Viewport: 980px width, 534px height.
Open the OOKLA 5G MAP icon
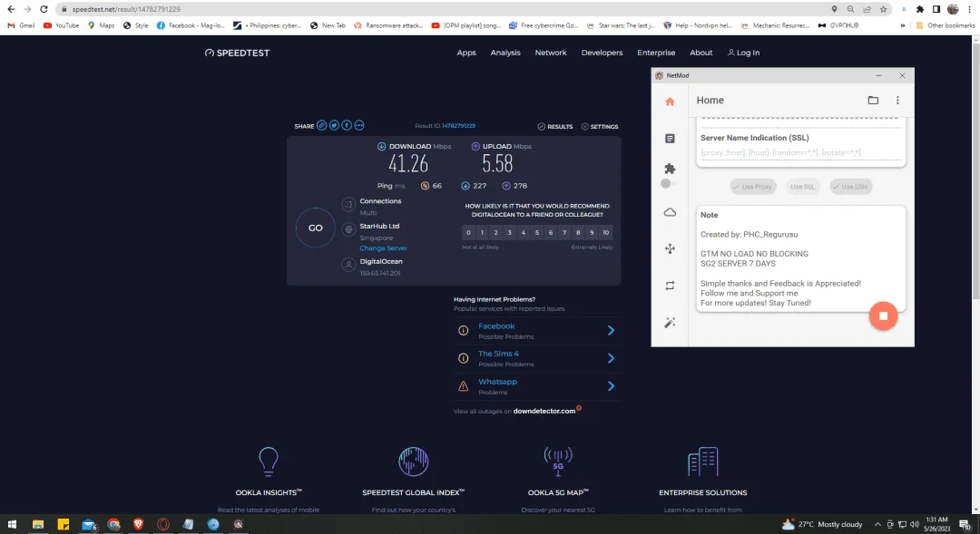click(x=558, y=461)
